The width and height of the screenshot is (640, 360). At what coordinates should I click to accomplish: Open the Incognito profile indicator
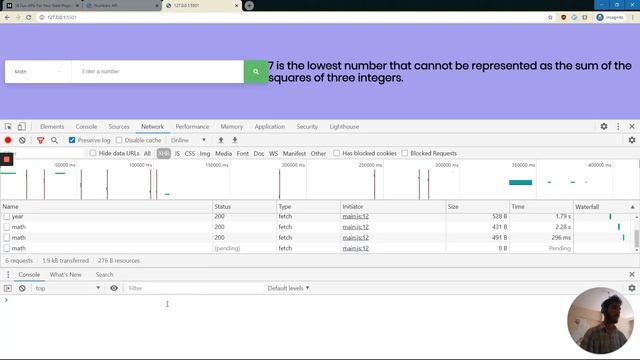(610, 17)
